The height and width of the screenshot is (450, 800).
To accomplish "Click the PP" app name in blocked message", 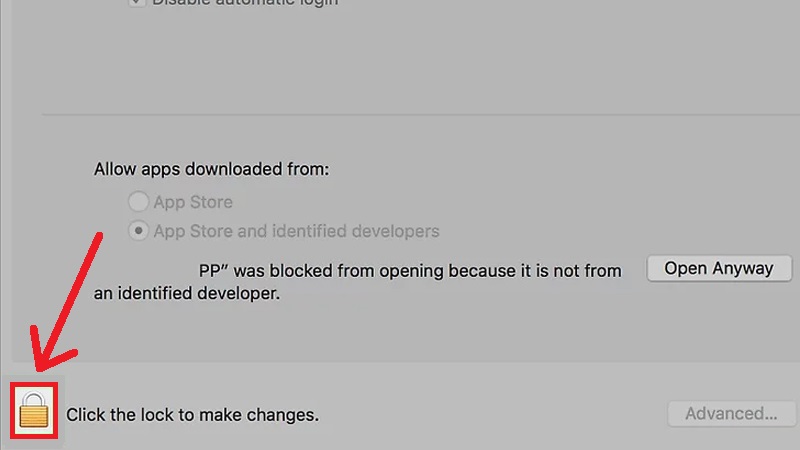I will click(x=212, y=270).
